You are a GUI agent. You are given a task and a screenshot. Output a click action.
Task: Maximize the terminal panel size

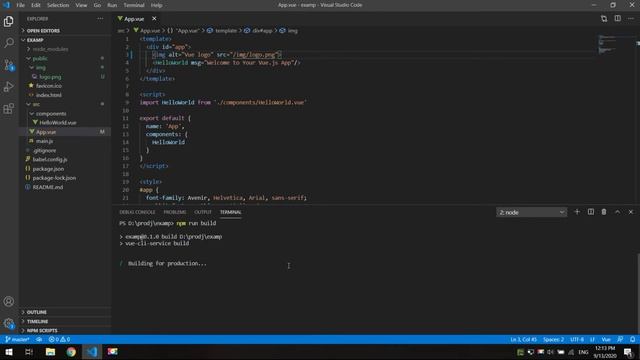click(x=617, y=212)
